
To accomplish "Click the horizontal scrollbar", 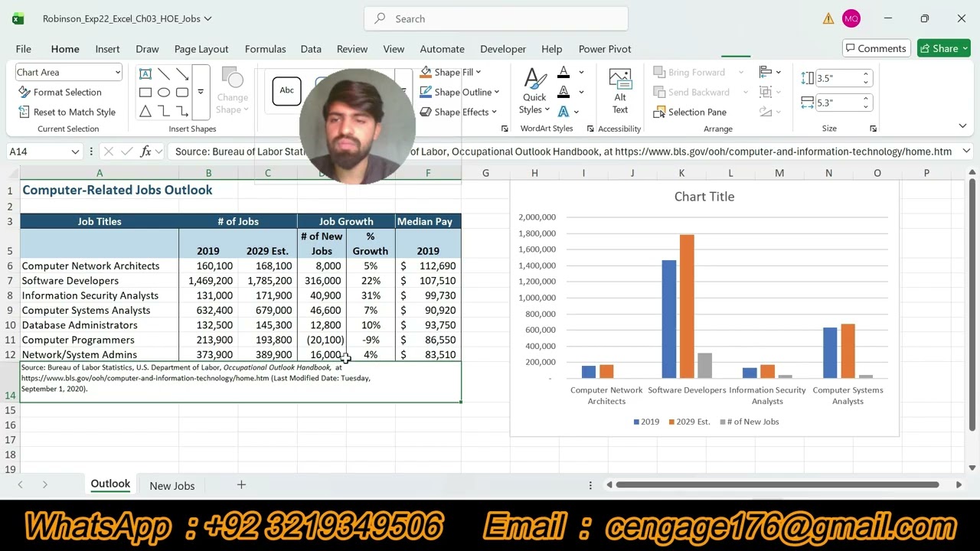I will coord(778,484).
